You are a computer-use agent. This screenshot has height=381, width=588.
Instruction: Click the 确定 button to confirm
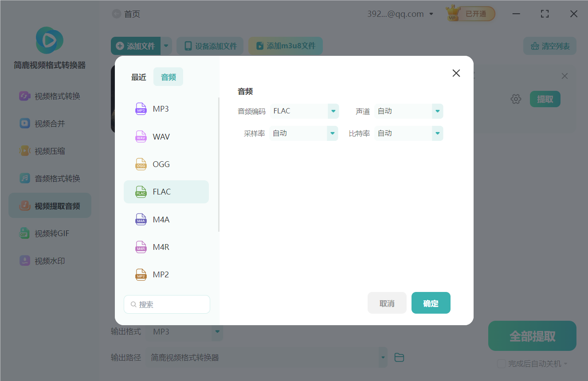(431, 303)
